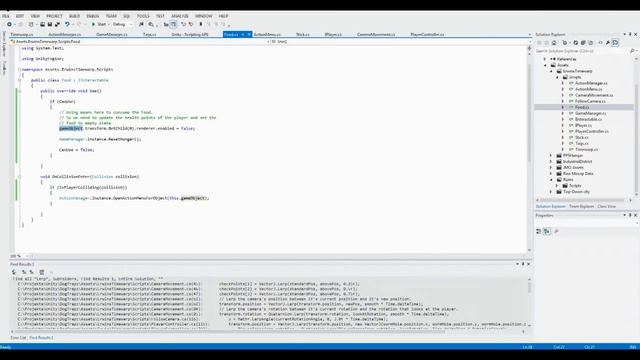Collapse the namespace code region
The width and height of the screenshot is (640, 360).
coord(19,69)
